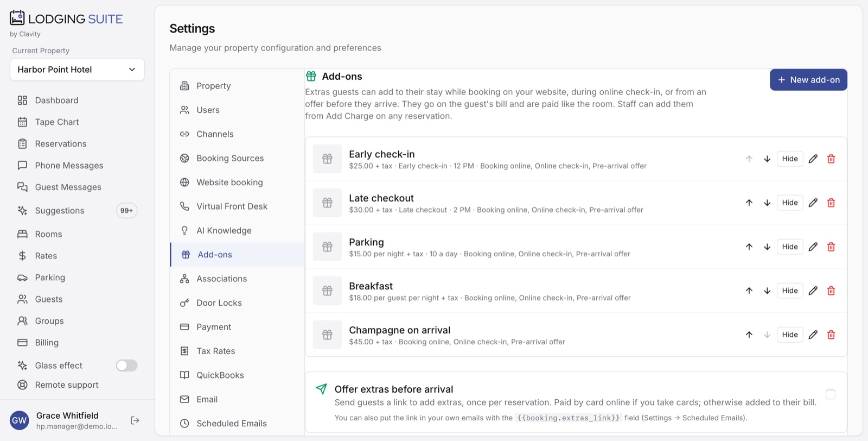
Task: Click the Lodging Suite logo
Action: pyautogui.click(x=66, y=19)
